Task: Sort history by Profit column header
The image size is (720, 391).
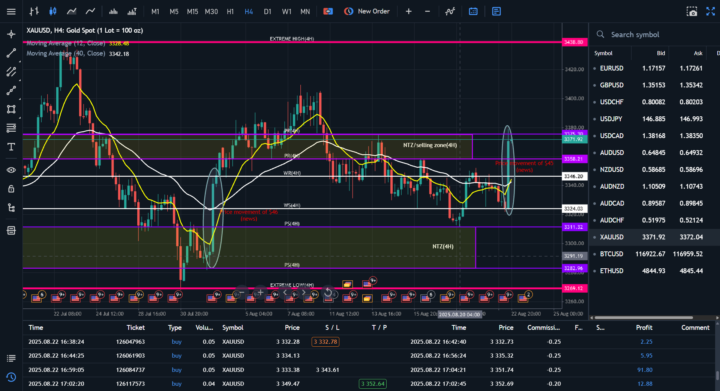Action: coord(644,327)
